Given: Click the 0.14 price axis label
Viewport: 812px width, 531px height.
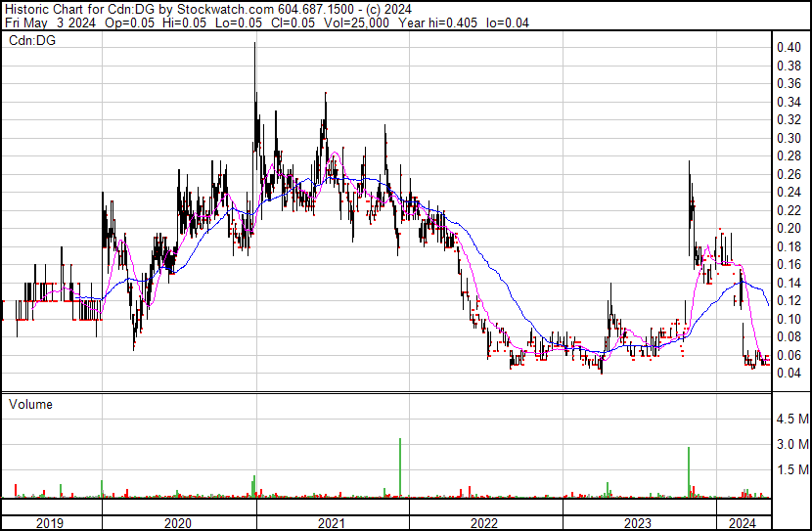Looking at the screenshot, I should click(789, 283).
